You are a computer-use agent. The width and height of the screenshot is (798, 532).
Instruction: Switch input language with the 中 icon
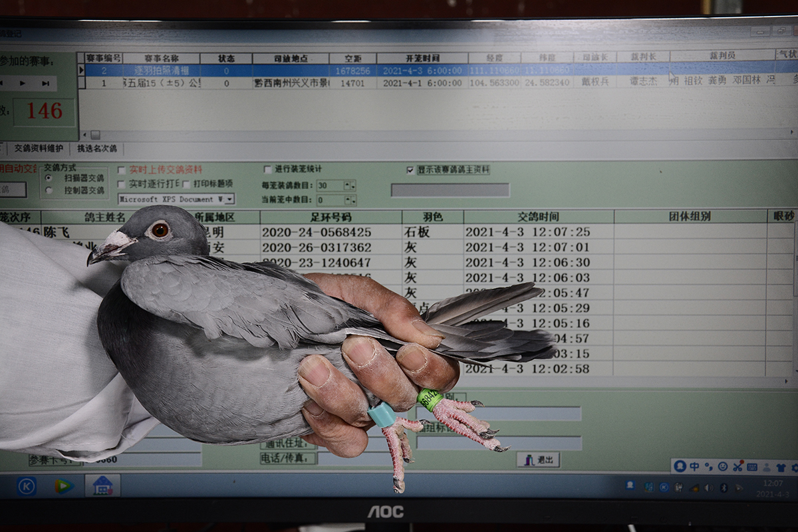click(x=694, y=466)
